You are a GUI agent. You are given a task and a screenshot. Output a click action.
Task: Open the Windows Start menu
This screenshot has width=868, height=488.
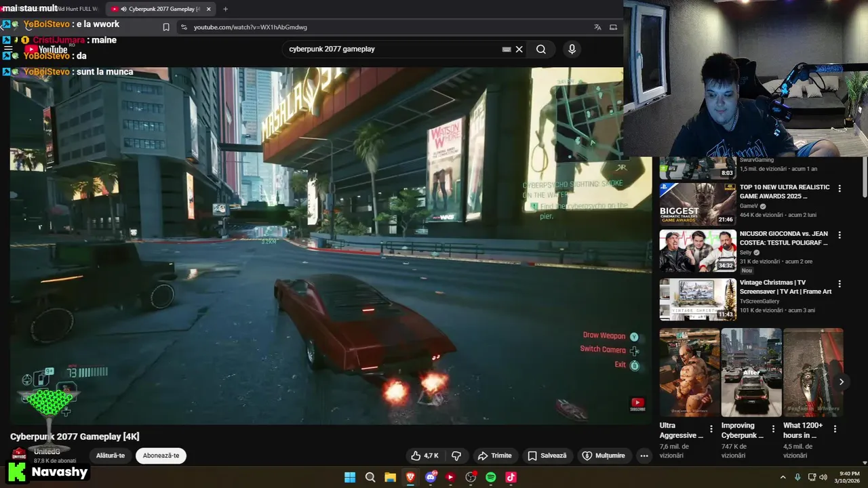(x=350, y=477)
